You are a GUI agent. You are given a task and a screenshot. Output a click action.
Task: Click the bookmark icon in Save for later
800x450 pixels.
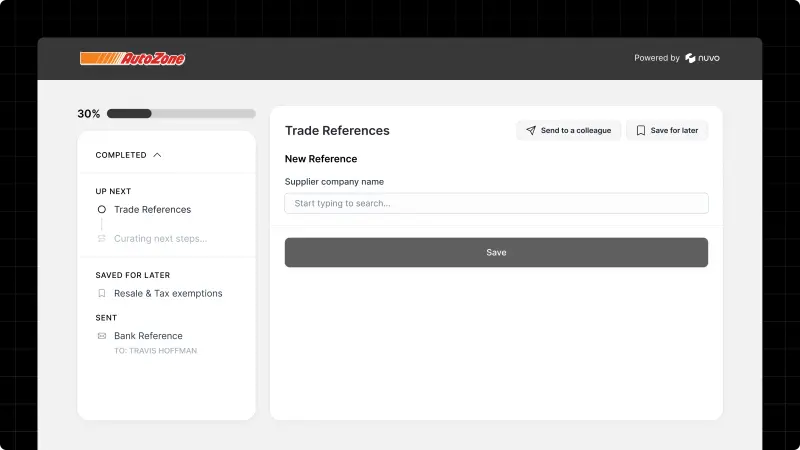pyautogui.click(x=641, y=130)
